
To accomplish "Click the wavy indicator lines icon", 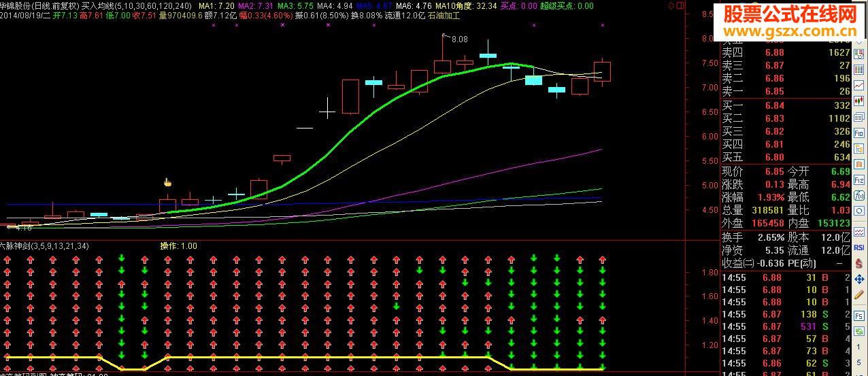I will pos(859,231).
